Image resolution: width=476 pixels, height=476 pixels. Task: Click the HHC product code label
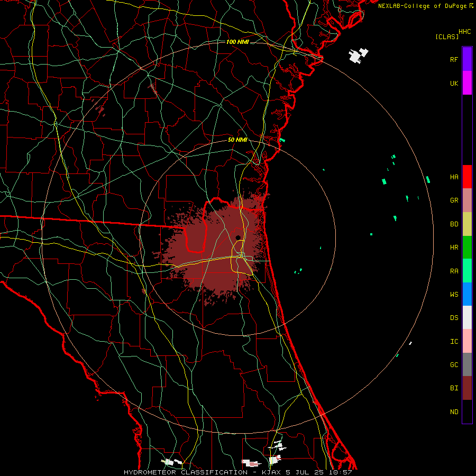tap(464, 32)
